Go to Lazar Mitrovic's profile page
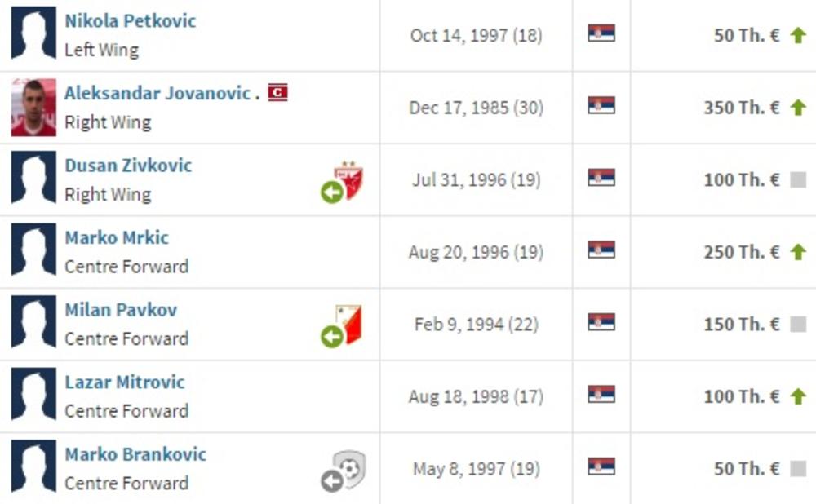 [x=125, y=382]
